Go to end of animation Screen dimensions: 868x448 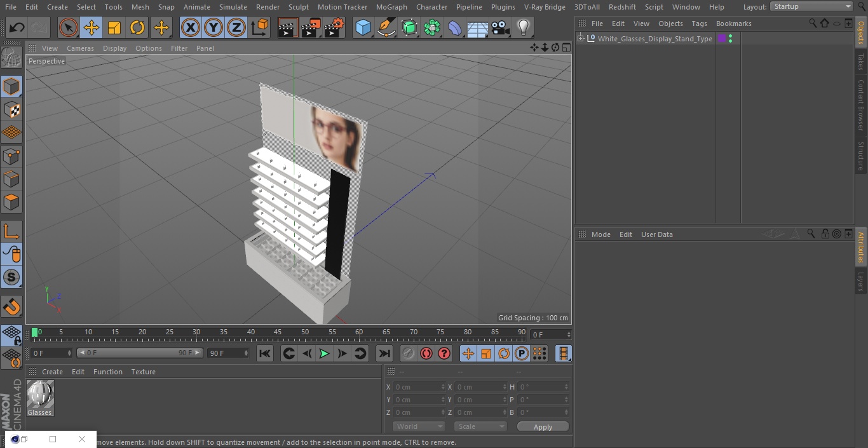pos(384,353)
